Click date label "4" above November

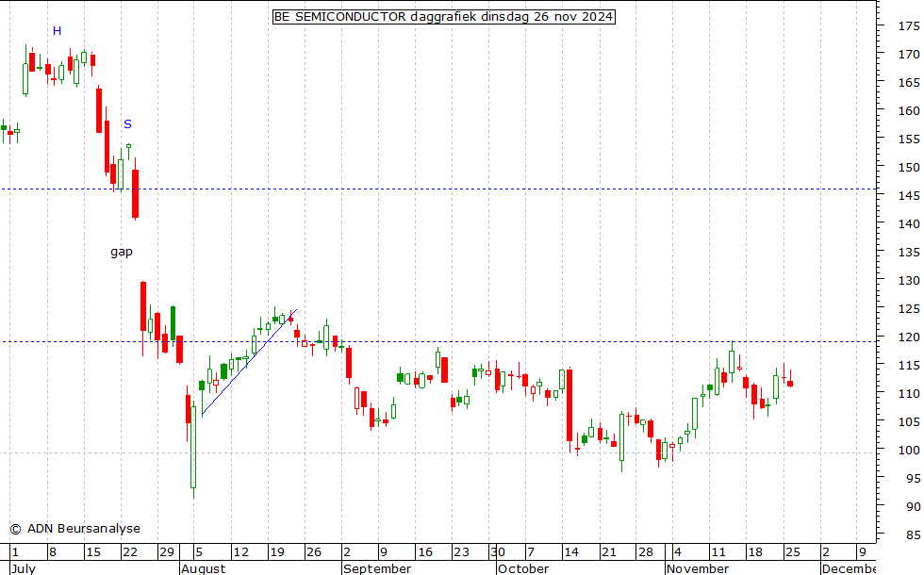pyautogui.click(x=678, y=552)
